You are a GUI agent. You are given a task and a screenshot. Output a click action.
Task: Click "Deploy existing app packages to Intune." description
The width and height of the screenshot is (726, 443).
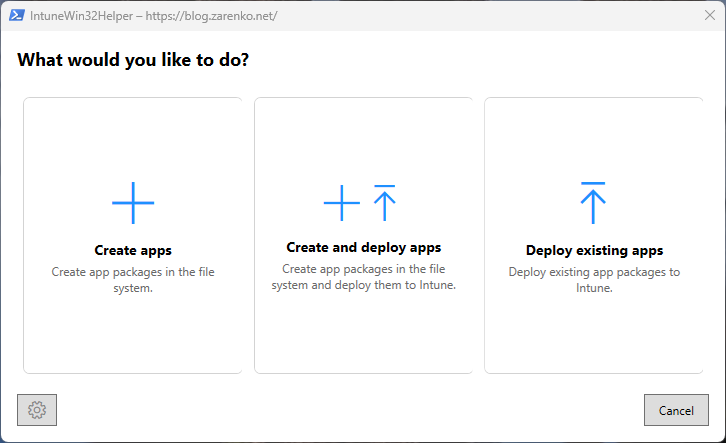[x=594, y=279]
